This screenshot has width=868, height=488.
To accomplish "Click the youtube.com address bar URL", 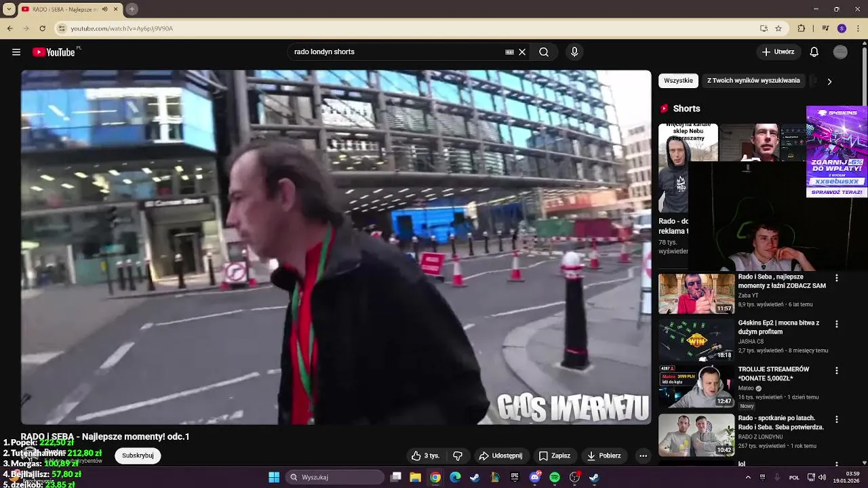I will (122, 28).
